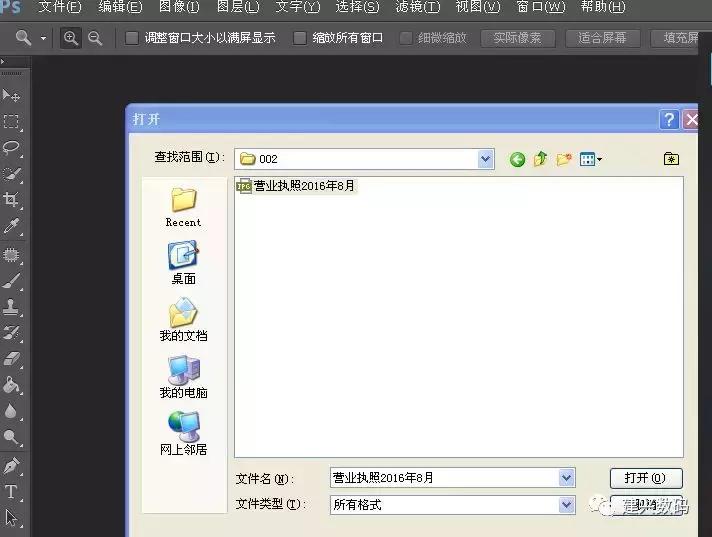Select the Dodge tool
The image size is (712, 537).
point(11,437)
